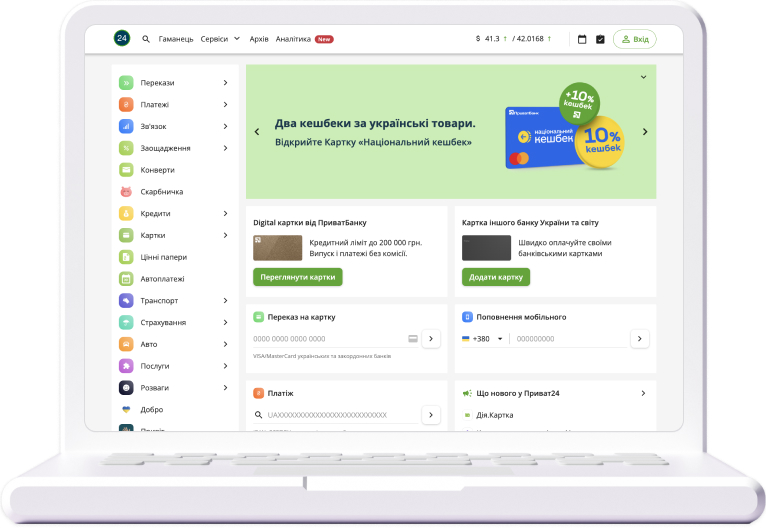Open Автоплатежі in the sidebar

[162, 279]
